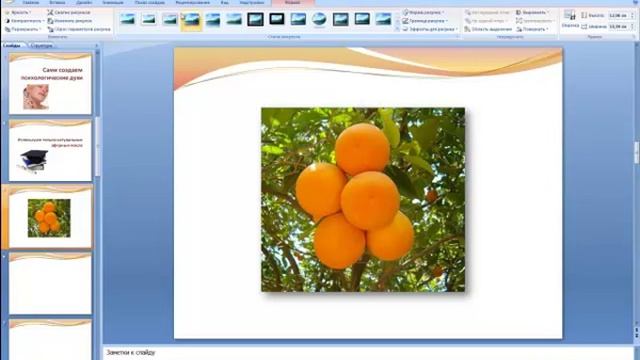
Task: Open Граница рисунка picture border dropdown
Action: coord(425,21)
